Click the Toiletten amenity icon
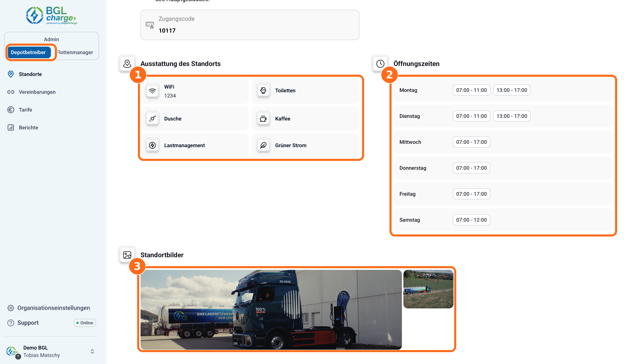Image resolution: width=624 pixels, height=364 pixels. coord(263,90)
